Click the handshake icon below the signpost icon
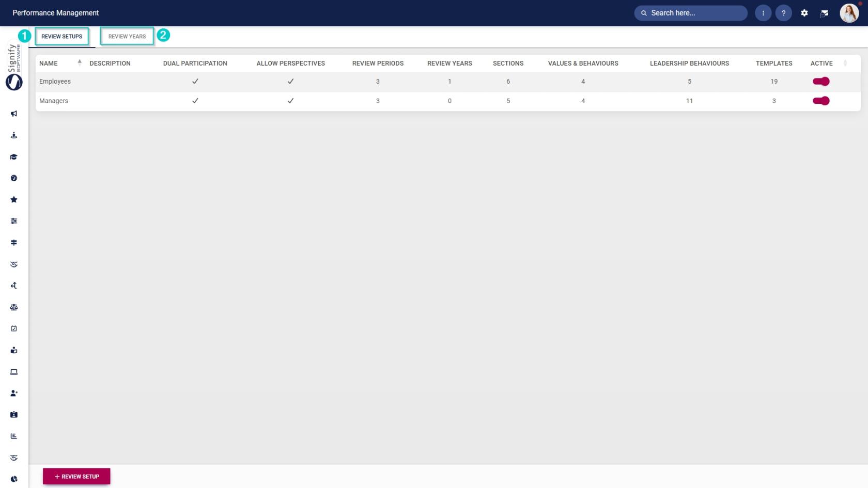This screenshot has height=488, width=868. click(14, 264)
